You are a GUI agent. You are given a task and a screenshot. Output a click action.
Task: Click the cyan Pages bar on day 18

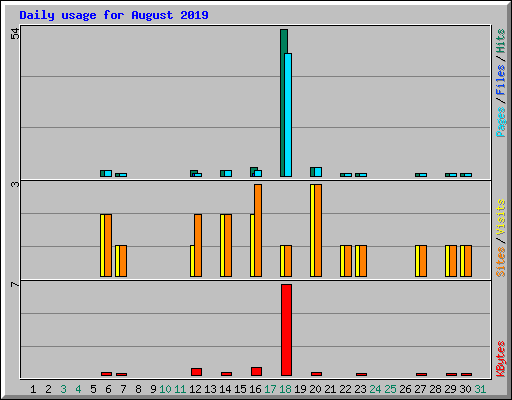click(288, 115)
